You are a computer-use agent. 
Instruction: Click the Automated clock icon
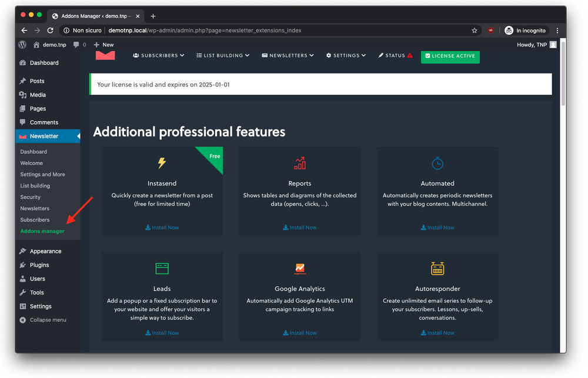coord(437,163)
